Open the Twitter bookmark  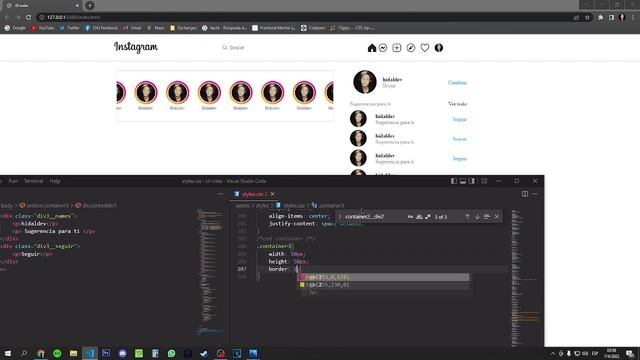click(69, 28)
